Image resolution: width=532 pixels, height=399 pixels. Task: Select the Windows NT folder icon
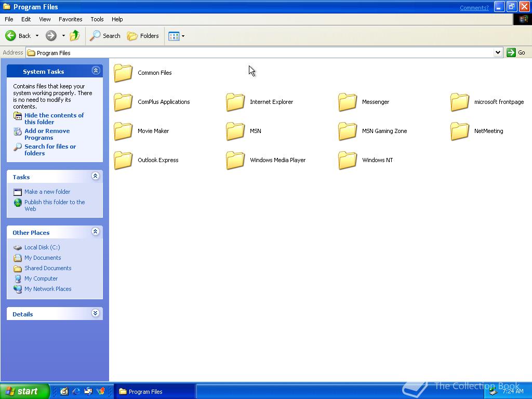(348, 160)
